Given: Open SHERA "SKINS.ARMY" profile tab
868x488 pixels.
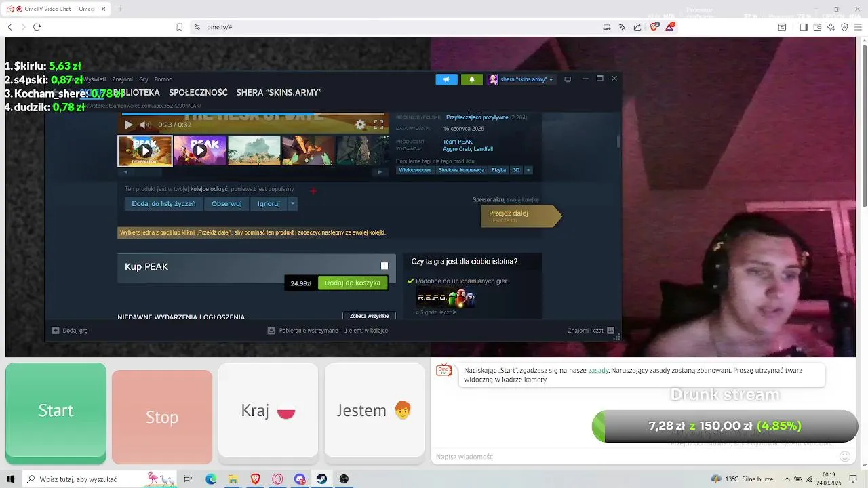Looking at the screenshot, I should coord(279,92).
